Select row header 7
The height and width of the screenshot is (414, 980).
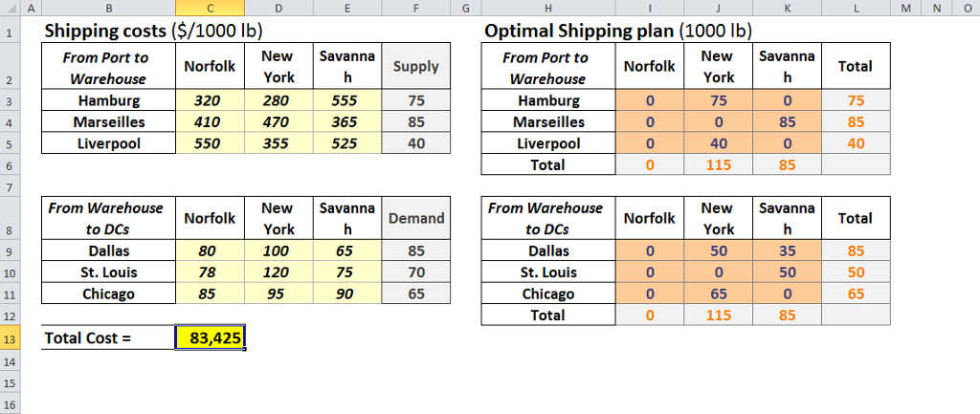pyautogui.click(x=9, y=185)
